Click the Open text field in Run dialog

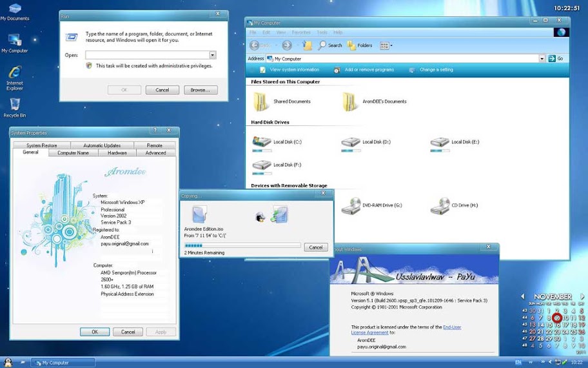[148, 56]
